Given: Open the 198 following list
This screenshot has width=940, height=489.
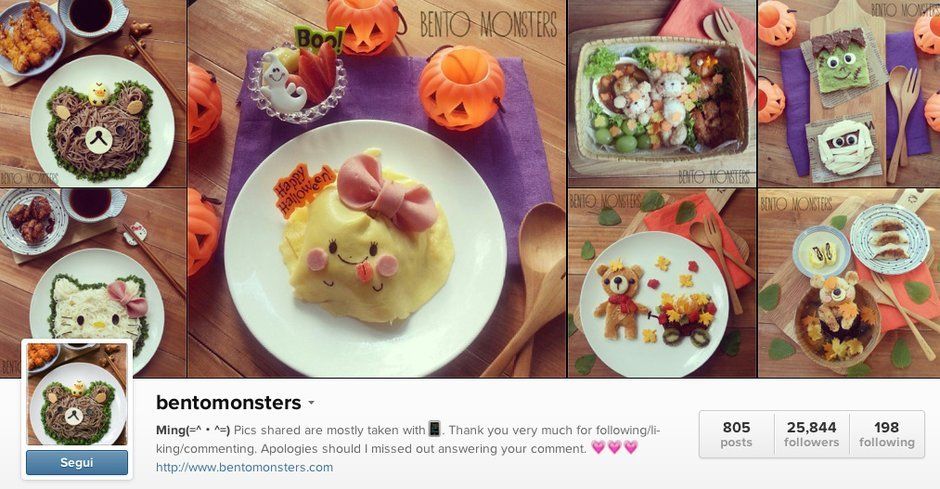Looking at the screenshot, I should [886, 434].
